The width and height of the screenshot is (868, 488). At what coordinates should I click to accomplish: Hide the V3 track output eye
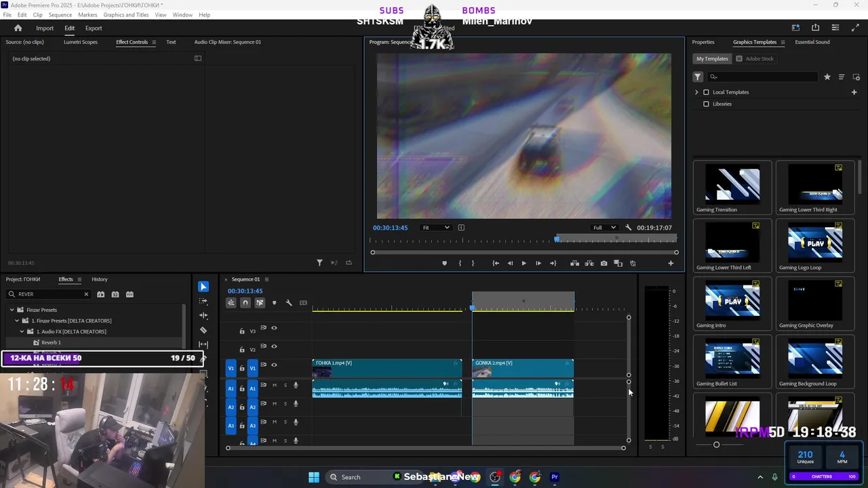coord(274,328)
